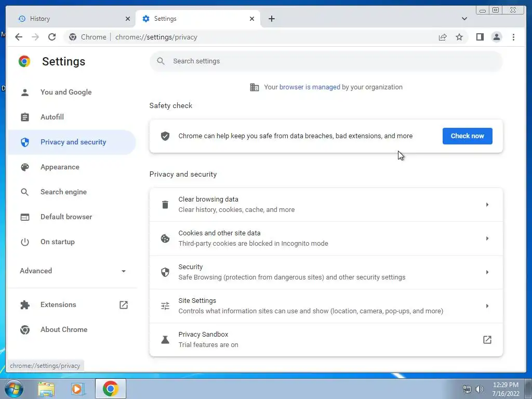Click the building icon near managed notice

(x=255, y=87)
